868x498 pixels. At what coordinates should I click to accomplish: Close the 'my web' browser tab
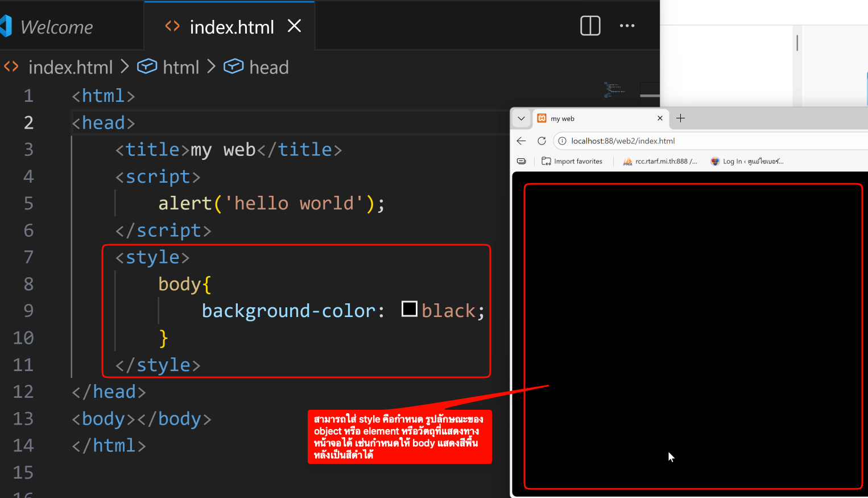(660, 118)
